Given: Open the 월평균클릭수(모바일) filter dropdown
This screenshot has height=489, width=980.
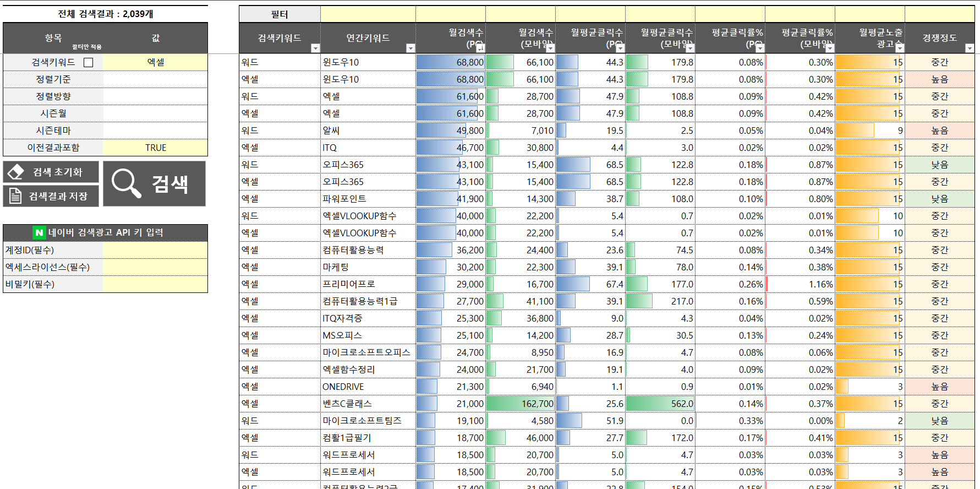Looking at the screenshot, I should 690,48.
